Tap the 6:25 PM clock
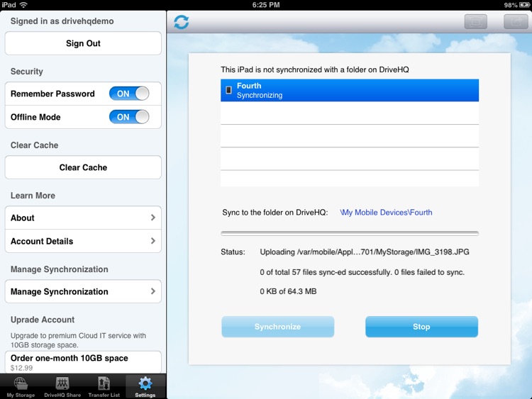This screenshot has height=399, width=532. [x=266, y=5]
